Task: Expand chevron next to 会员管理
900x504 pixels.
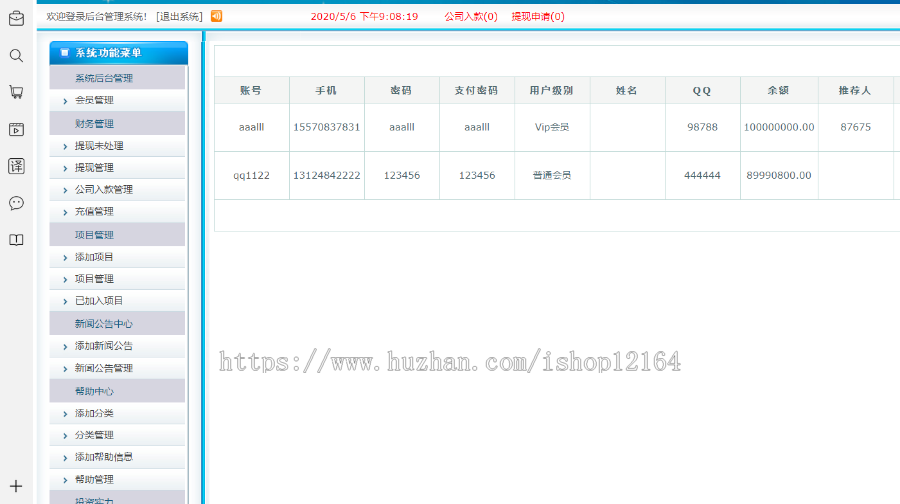Action: coord(65,101)
